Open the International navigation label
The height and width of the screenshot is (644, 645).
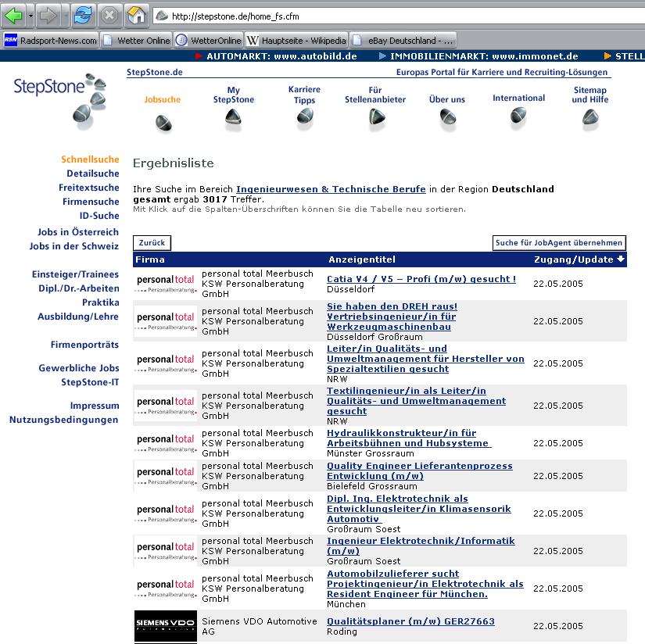coord(518,98)
